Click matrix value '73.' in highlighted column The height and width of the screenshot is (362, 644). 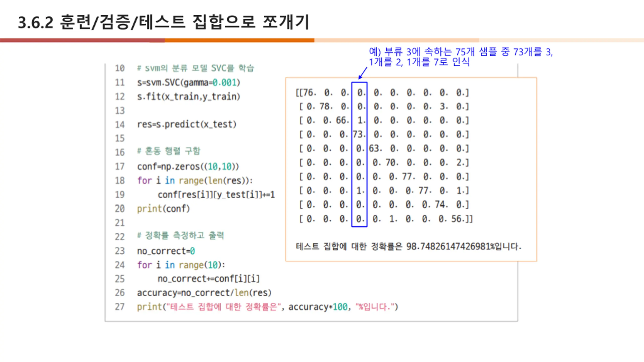tap(359, 134)
